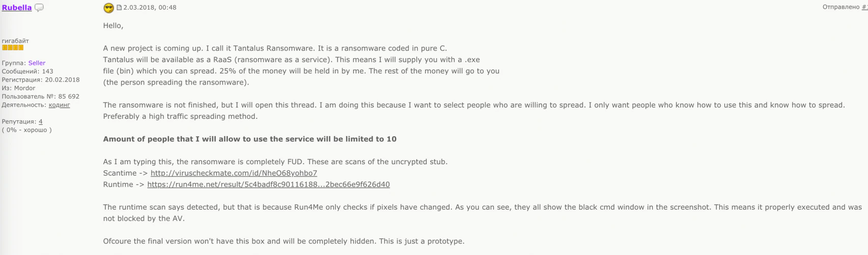Image resolution: width=868 pixels, height=255 pixels.
Task: Click the 'Сообщений: 143' message count
Action: (x=27, y=71)
